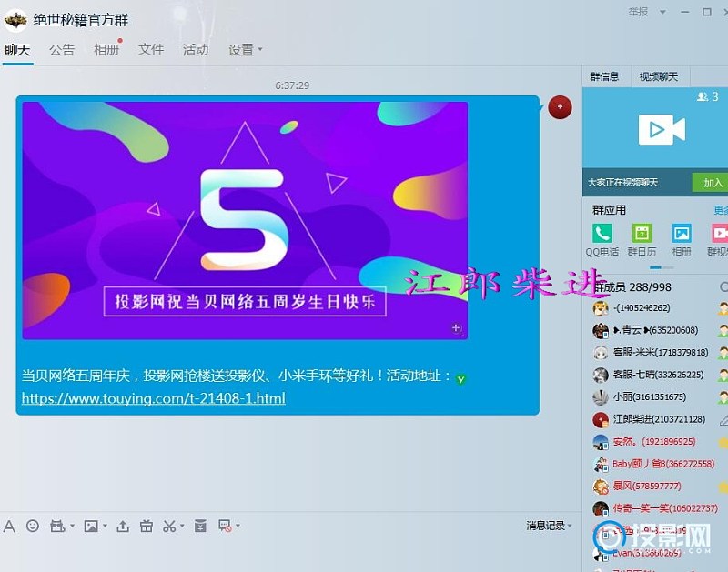
Task: Click the upload file icon
Action: pyautogui.click(x=123, y=526)
